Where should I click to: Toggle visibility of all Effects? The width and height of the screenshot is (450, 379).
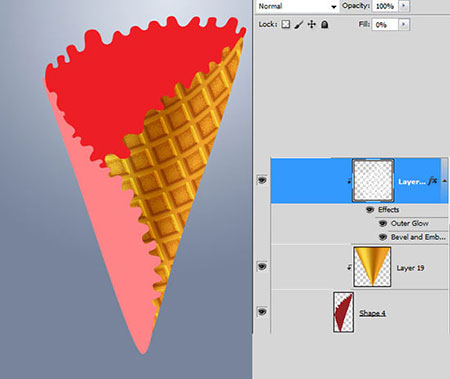370,210
